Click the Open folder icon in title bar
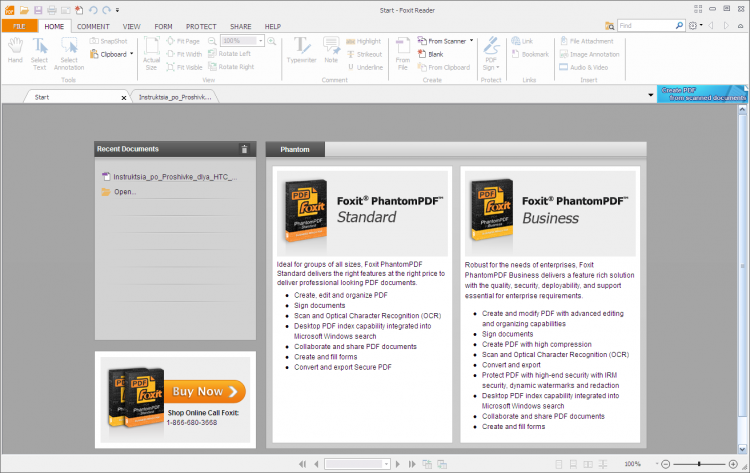The width and height of the screenshot is (750, 473). [24, 10]
